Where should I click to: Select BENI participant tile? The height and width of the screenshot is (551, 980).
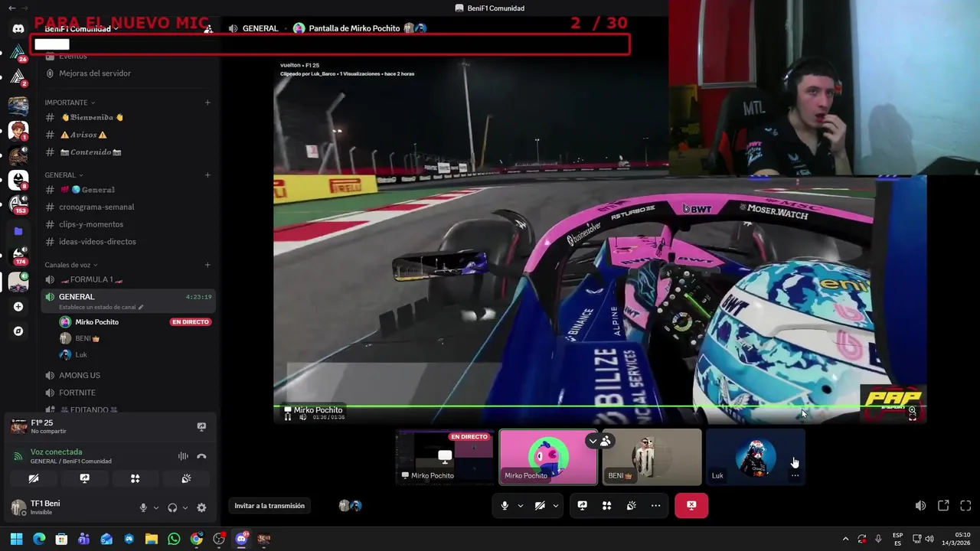652,457
